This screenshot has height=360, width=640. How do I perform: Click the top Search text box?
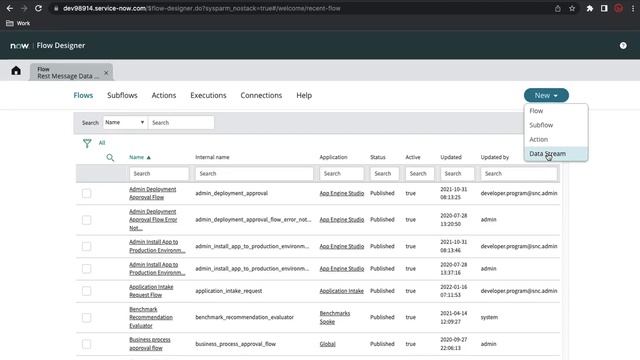pyautogui.click(x=181, y=122)
